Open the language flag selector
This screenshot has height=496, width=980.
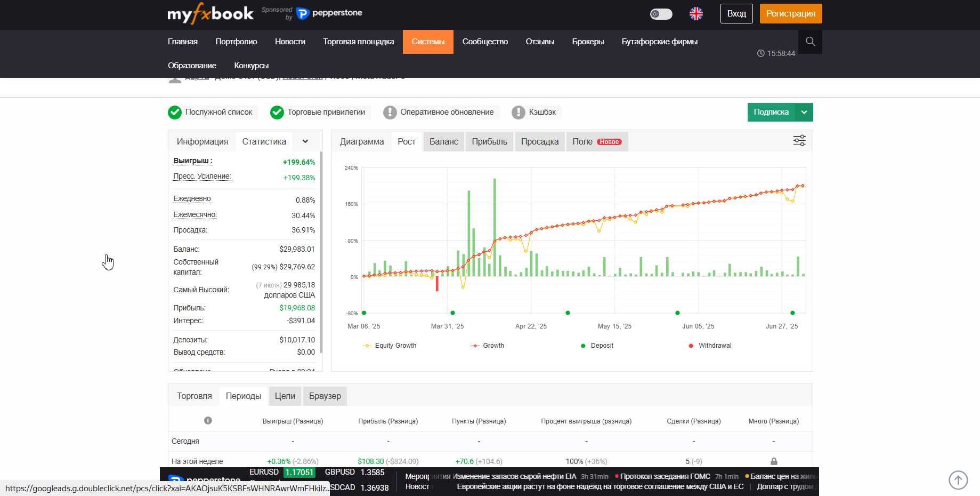pos(696,14)
